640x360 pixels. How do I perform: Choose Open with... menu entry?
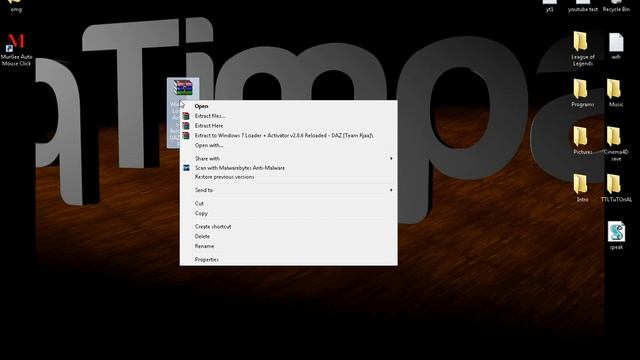point(289,145)
